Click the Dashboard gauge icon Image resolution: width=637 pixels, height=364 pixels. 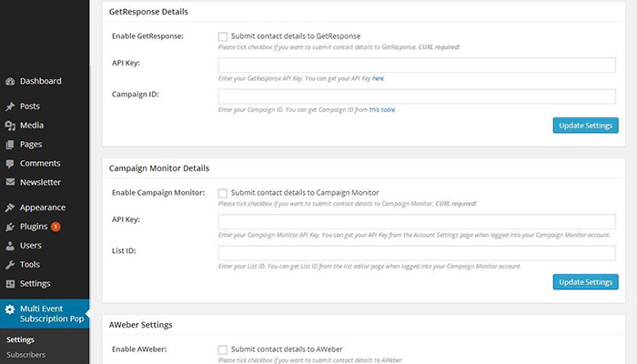coord(10,81)
